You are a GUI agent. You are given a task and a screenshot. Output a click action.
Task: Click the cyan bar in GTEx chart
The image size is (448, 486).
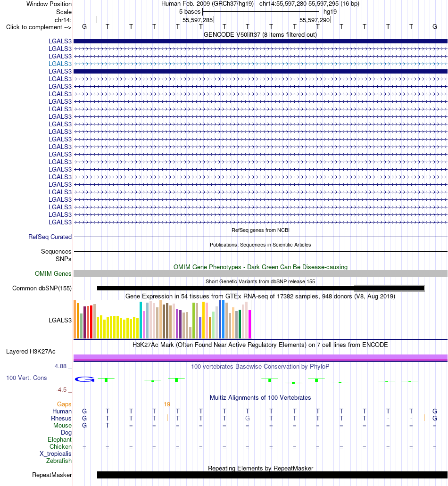(x=141, y=320)
